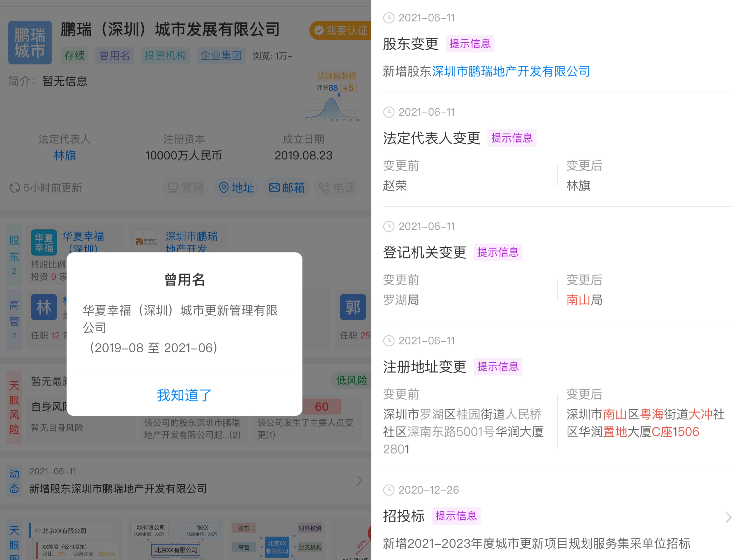The height and width of the screenshot is (560, 747).
Task: Click 提示信息 tag beside 登记机关变更
Action: click(x=498, y=252)
